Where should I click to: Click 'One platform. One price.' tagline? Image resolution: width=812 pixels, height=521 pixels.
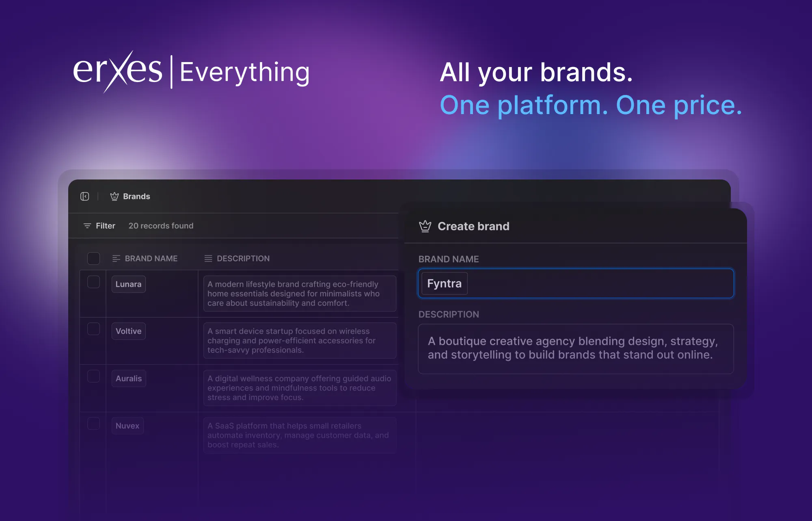pyautogui.click(x=591, y=105)
